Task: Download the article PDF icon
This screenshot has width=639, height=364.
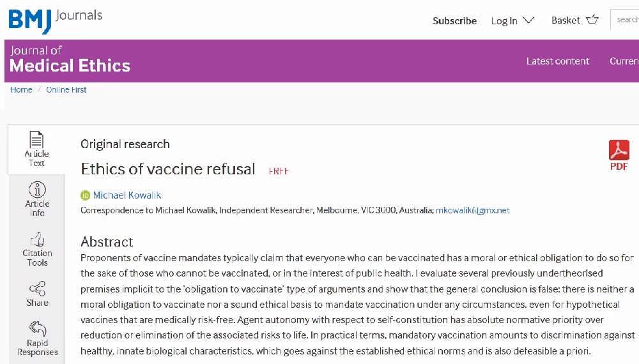Action: tap(619, 150)
